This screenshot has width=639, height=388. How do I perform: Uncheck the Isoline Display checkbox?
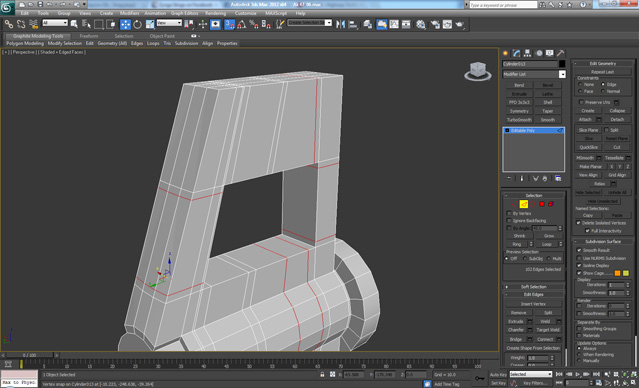579,265
